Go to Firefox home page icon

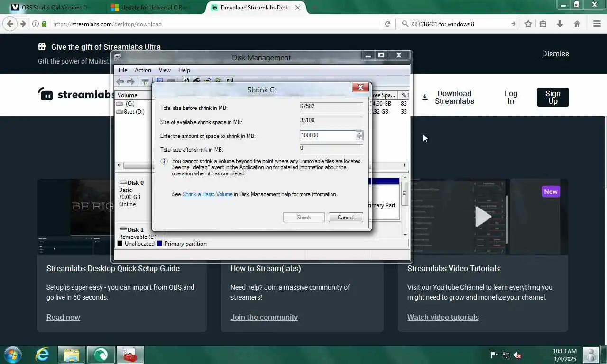coord(577,24)
